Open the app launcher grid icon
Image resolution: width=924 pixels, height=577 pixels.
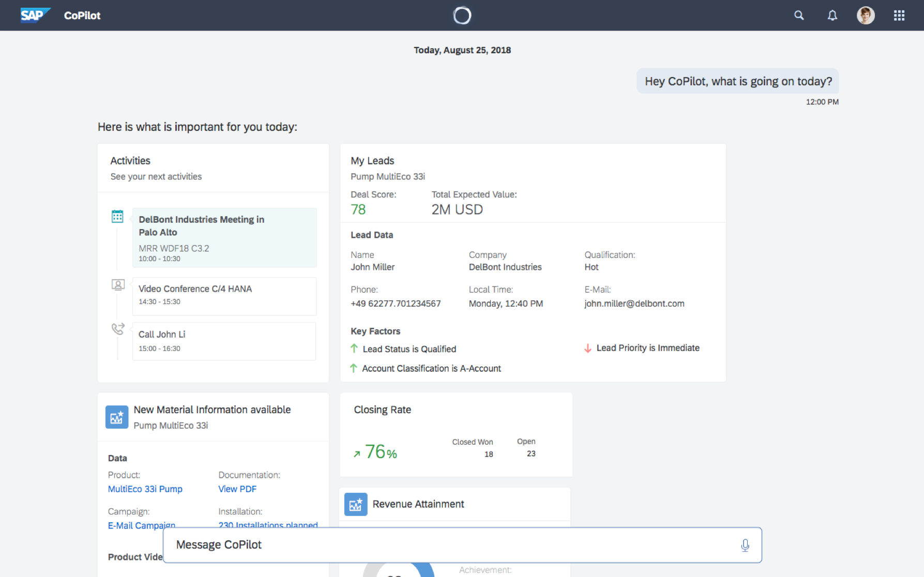pos(899,16)
